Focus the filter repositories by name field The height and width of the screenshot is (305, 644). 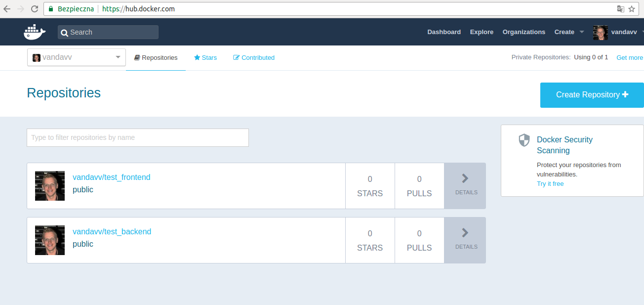click(138, 137)
